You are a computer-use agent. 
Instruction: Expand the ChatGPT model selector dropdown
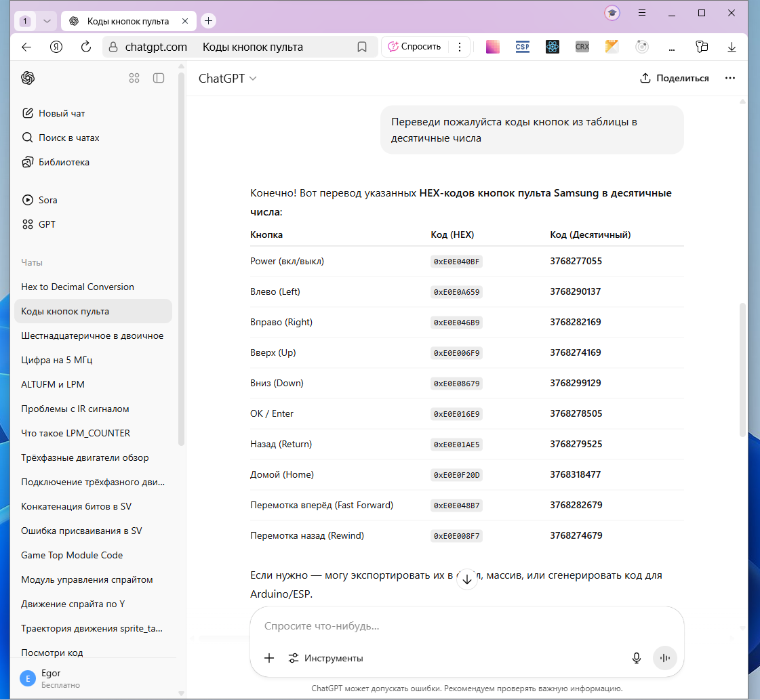click(x=227, y=79)
